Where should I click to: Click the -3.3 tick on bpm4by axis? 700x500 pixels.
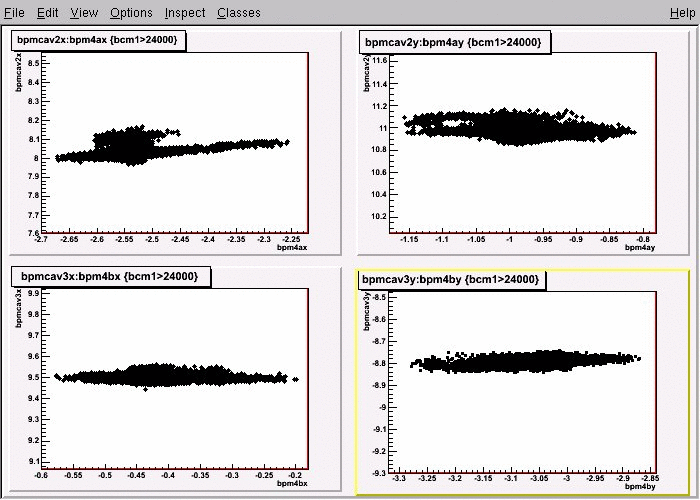[399, 479]
